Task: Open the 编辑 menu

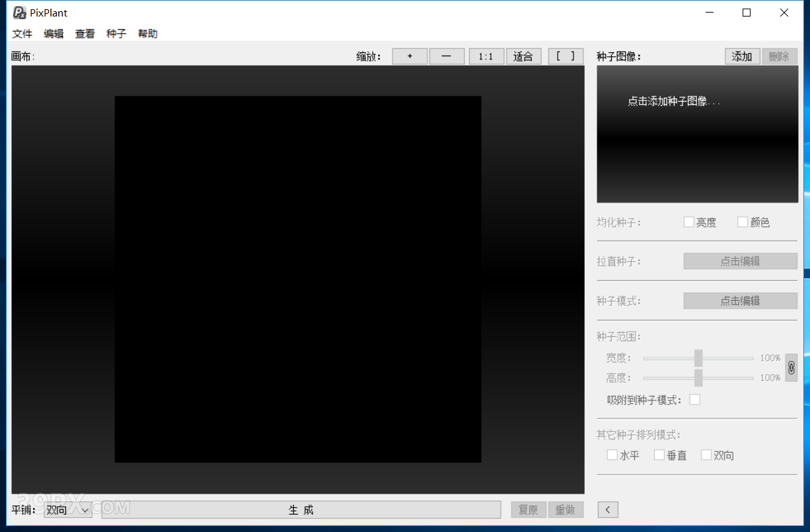Action: (x=54, y=34)
